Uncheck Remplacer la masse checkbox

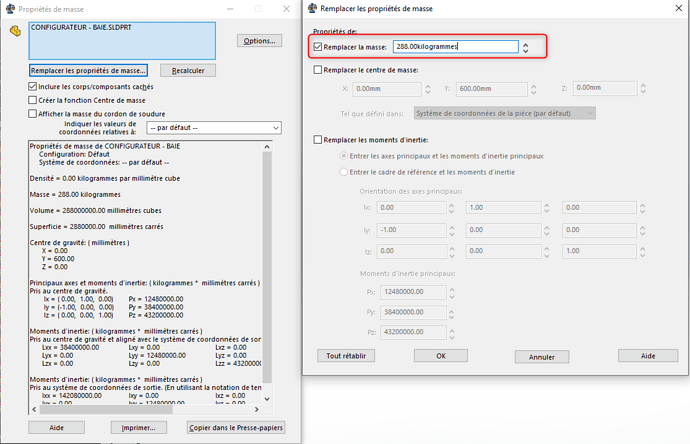[x=318, y=47]
